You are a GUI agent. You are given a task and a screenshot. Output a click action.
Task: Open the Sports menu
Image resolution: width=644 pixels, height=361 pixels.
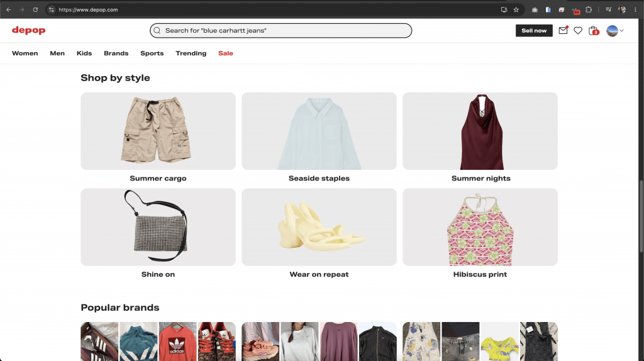tap(152, 53)
